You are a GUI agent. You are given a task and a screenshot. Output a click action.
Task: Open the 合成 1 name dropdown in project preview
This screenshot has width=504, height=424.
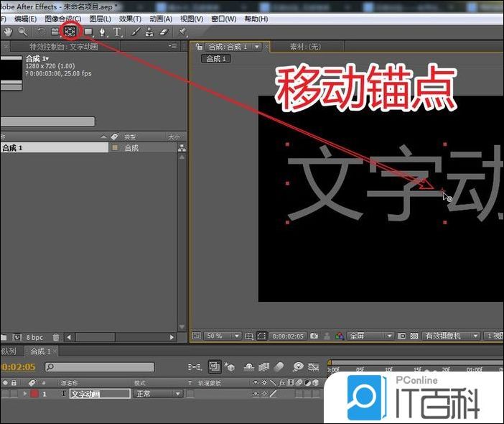pos(47,58)
